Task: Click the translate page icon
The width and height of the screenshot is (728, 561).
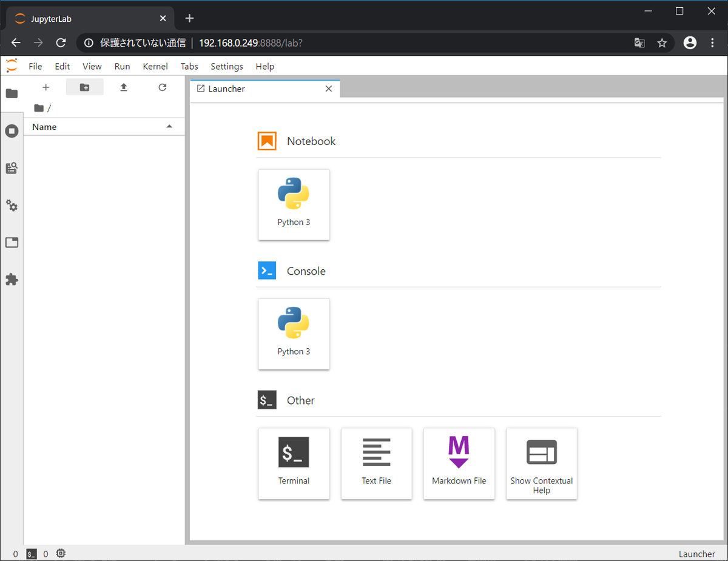Action: pos(639,43)
